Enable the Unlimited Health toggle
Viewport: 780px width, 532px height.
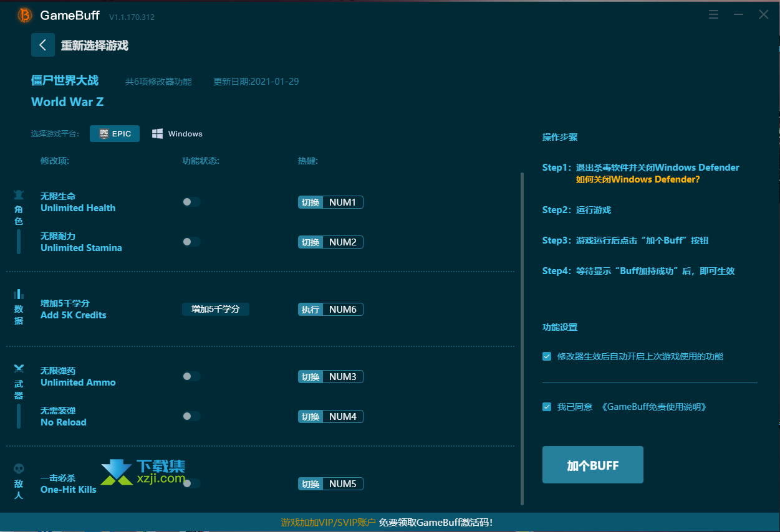point(191,202)
